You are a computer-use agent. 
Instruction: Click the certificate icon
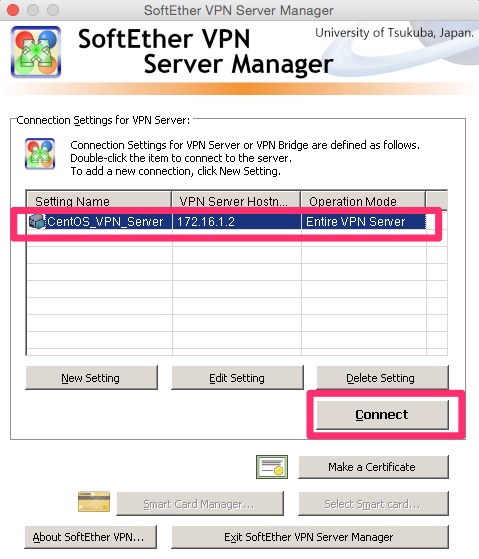click(272, 467)
